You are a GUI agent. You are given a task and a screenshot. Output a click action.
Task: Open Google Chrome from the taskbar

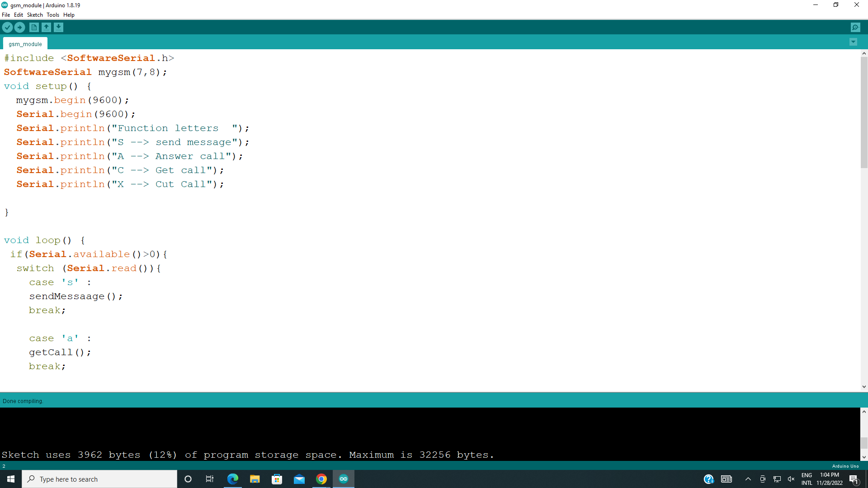pos(321,479)
